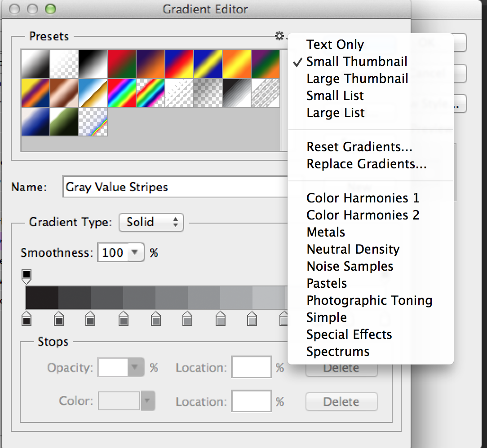
Task: Select the Copper gradient preset
Action: 64,93
